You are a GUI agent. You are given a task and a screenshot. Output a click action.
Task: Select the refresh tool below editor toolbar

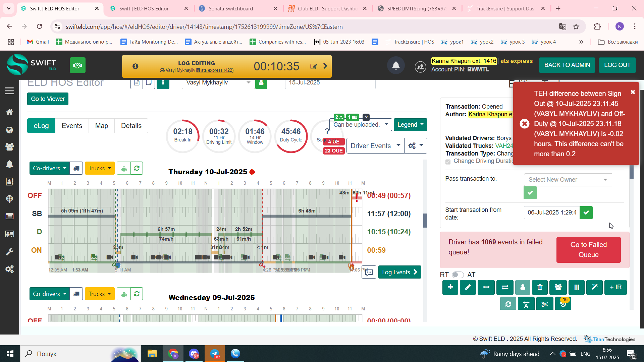click(x=508, y=304)
